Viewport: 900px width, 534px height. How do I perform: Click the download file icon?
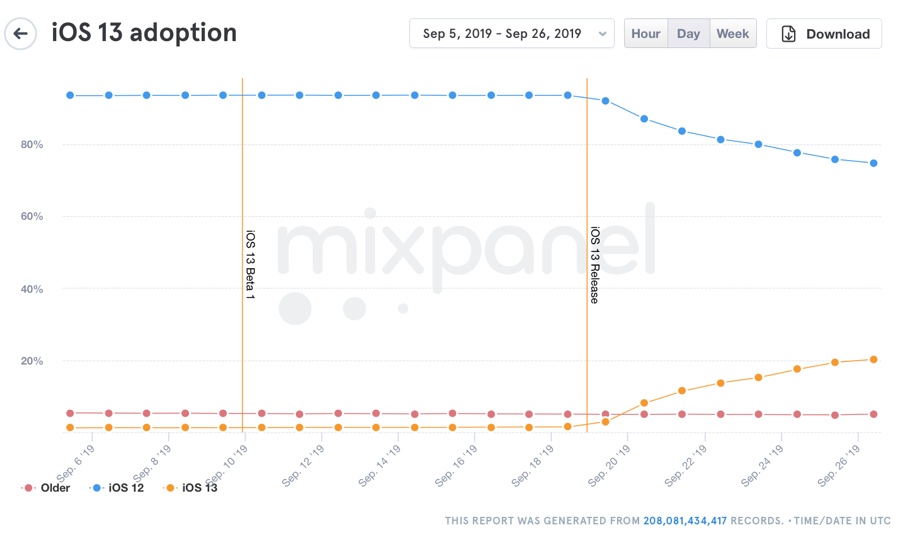click(789, 34)
